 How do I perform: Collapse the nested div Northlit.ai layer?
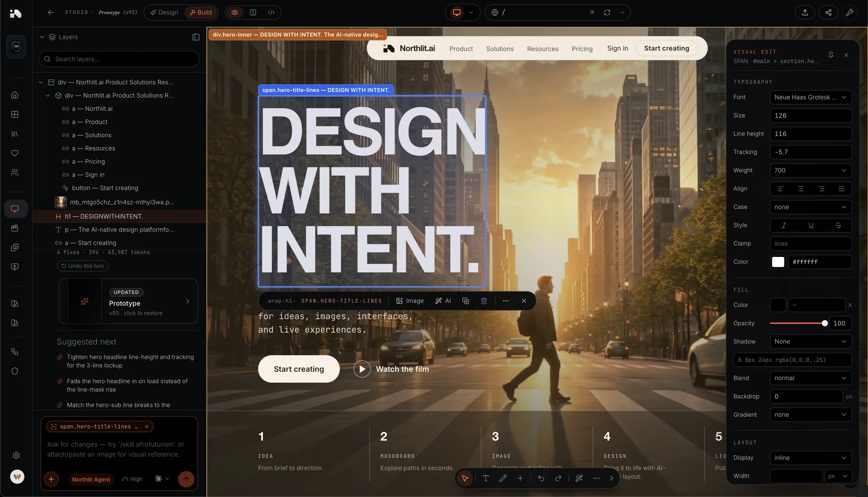point(48,95)
